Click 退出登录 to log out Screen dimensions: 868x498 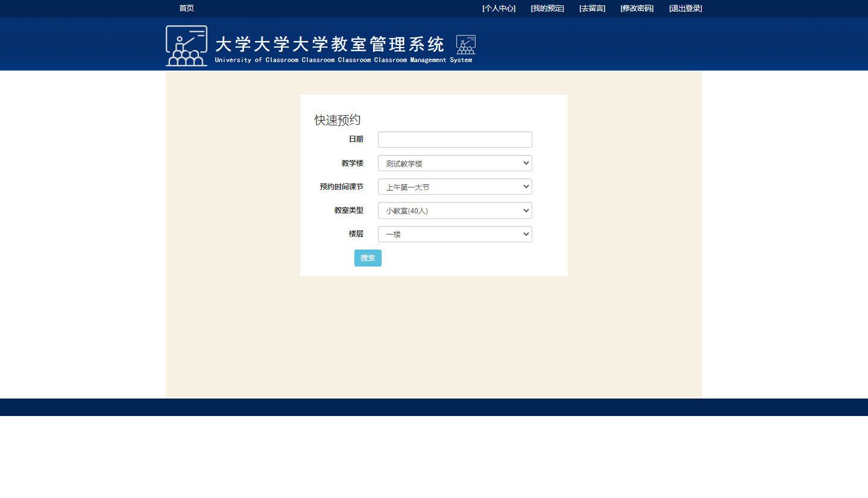point(685,8)
